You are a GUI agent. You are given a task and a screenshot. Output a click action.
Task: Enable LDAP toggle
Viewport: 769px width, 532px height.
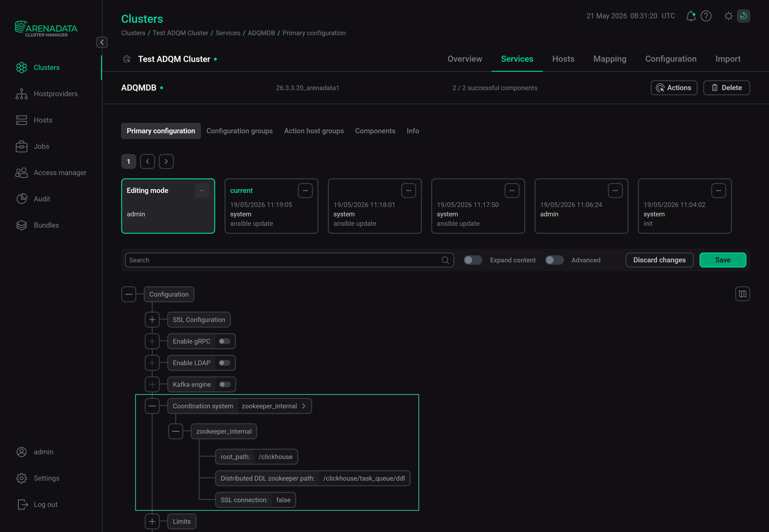[x=225, y=363]
